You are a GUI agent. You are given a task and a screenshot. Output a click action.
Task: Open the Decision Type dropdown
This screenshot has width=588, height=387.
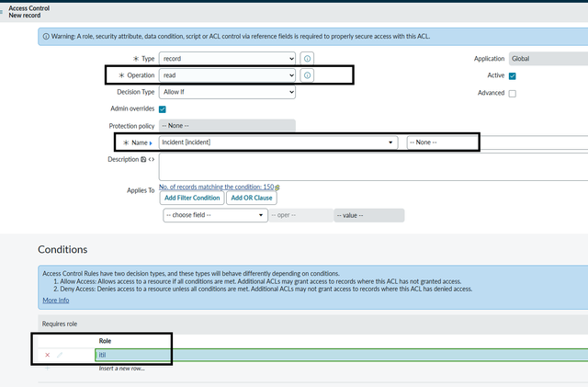click(227, 92)
